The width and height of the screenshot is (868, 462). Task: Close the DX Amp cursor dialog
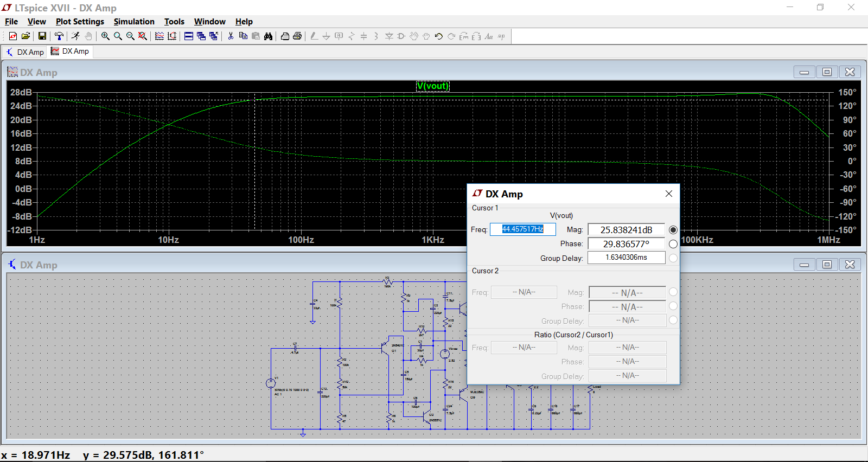pos(668,194)
